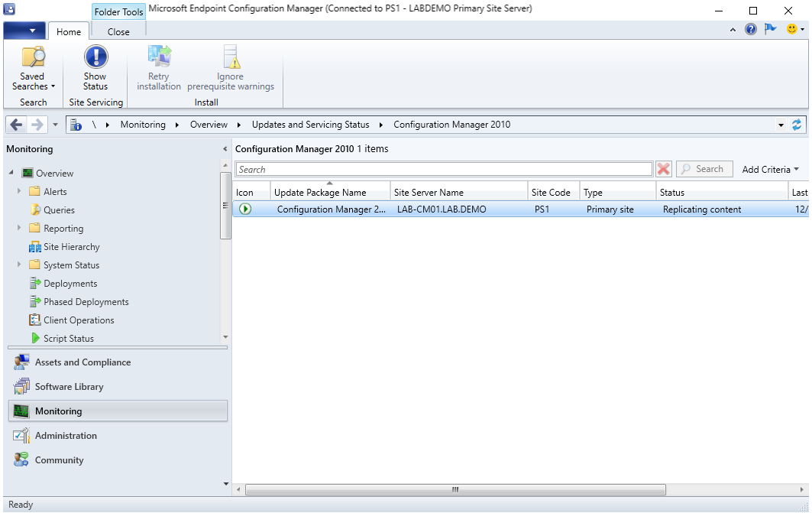Click the refresh icon beside the address bar
This screenshot has height=513, width=812.
click(797, 125)
